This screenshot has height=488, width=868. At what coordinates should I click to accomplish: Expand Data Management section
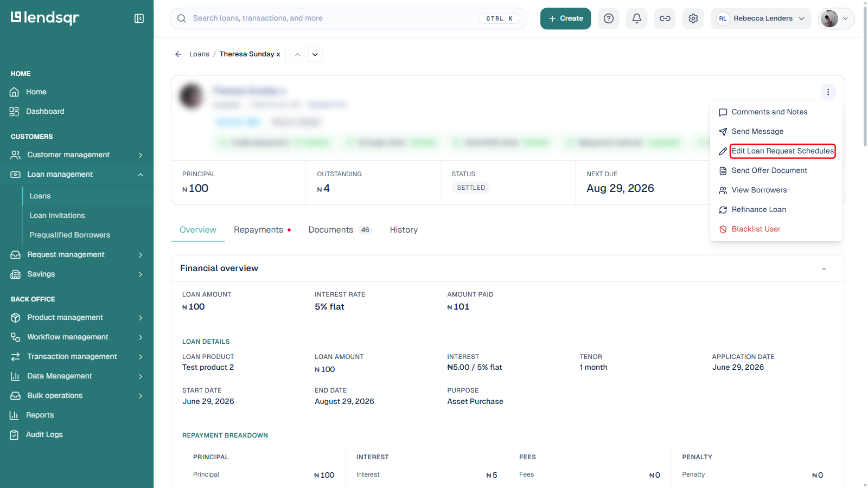pos(76,376)
